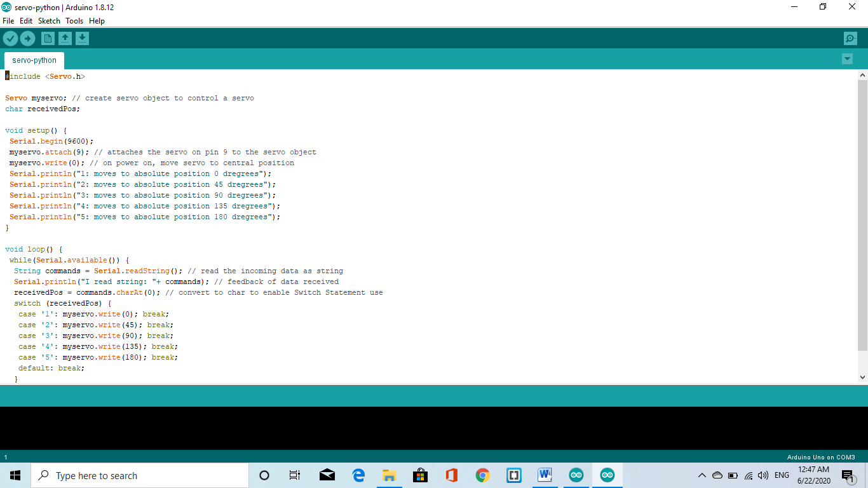
Task: Click the 'while(Serial.available()) {' line
Action: [x=69, y=260]
